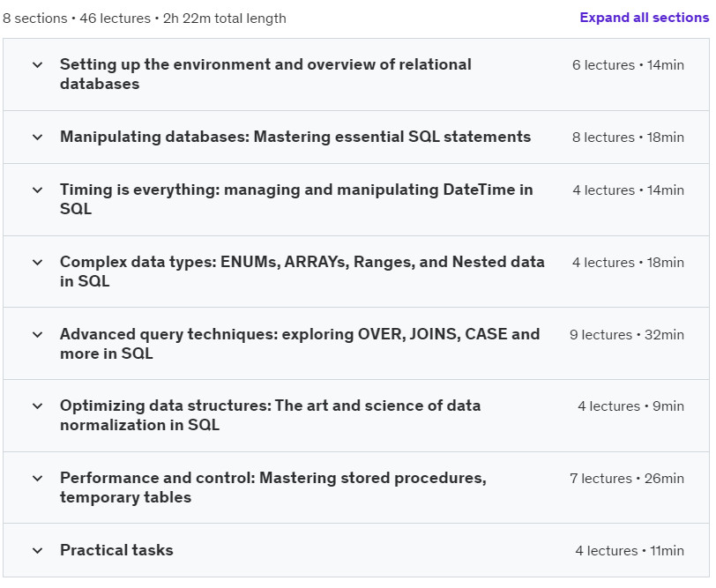
Task: Click '8 lectures • 18min' text
Action: (x=628, y=138)
